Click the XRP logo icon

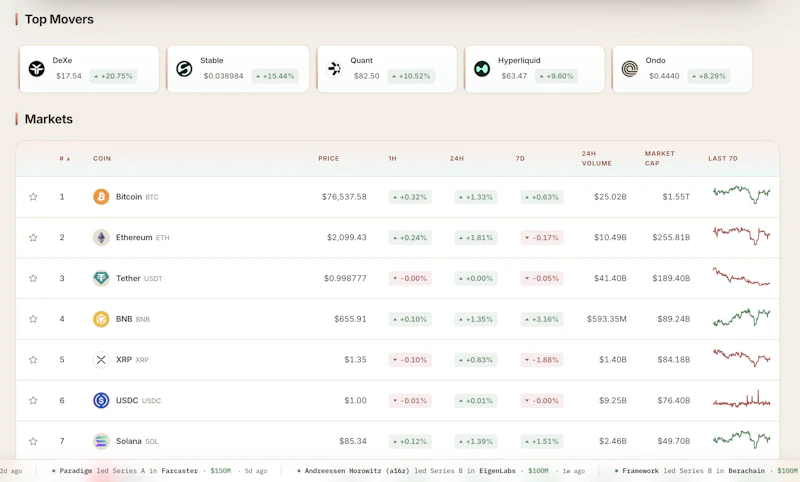pyautogui.click(x=101, y=360)
